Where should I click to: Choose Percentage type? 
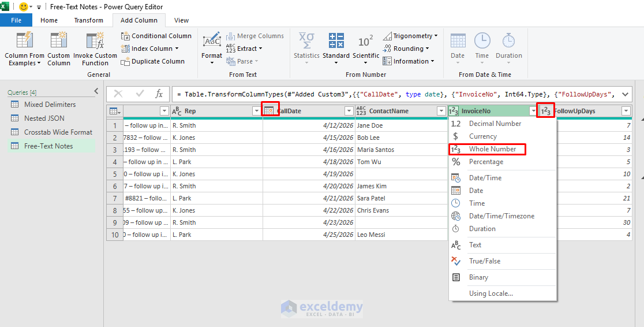pos(502,162)
